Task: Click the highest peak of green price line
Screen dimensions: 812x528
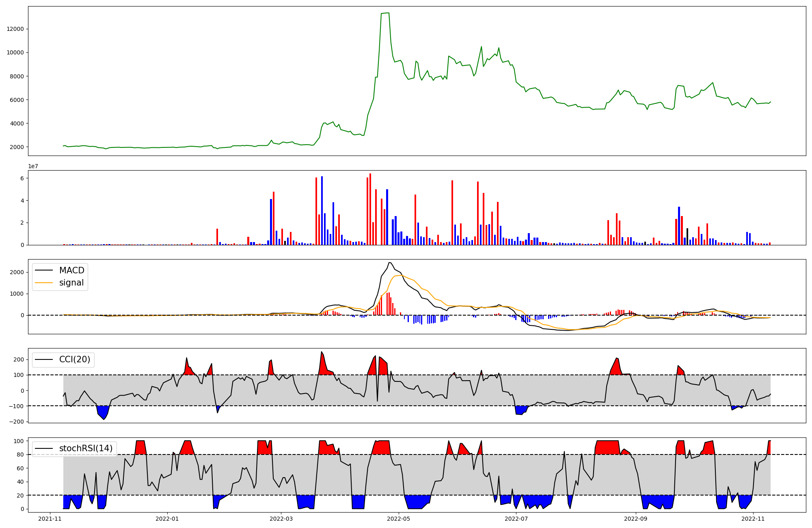Action: click(388, 13)
